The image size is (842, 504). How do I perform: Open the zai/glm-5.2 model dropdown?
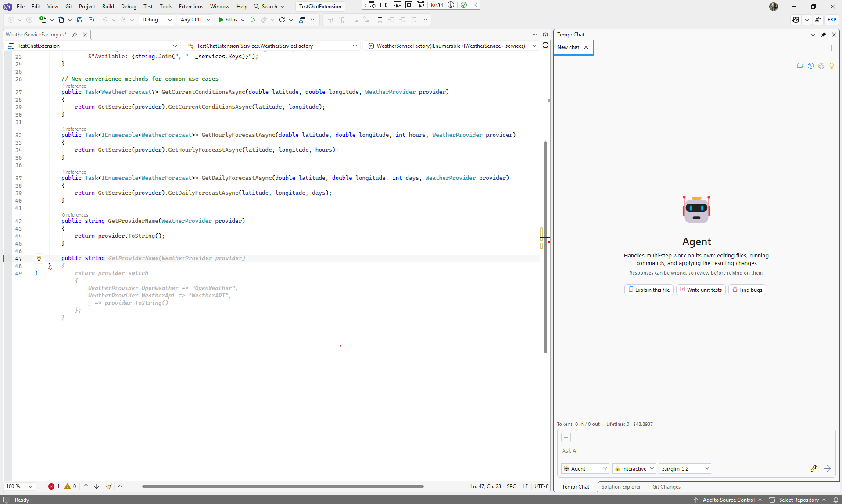(684, 468)
